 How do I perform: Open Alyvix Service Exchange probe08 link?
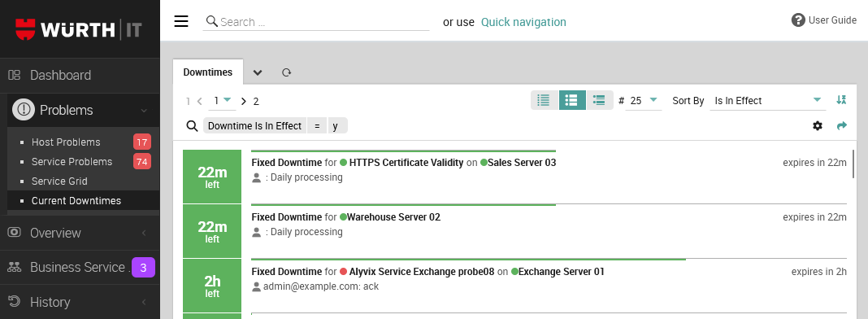(x=422, y=272)
